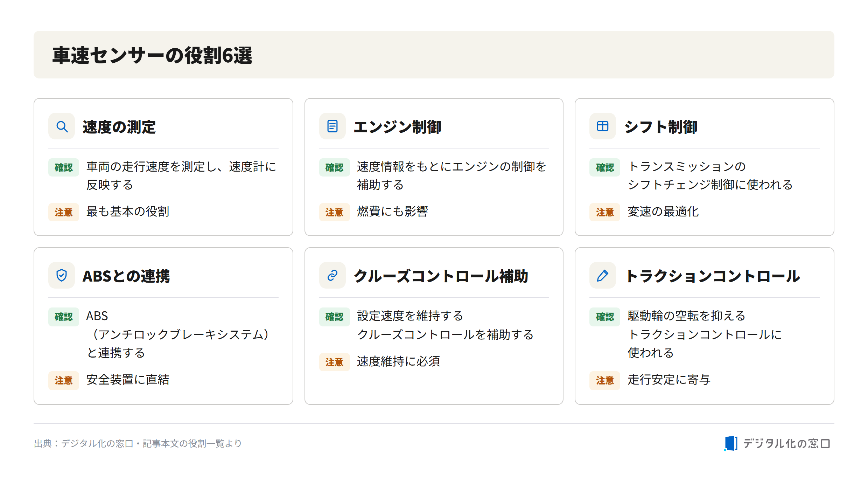Click the pencil icon beside トラクションコントロール
The image size is (868, 484).
[603, 276]
